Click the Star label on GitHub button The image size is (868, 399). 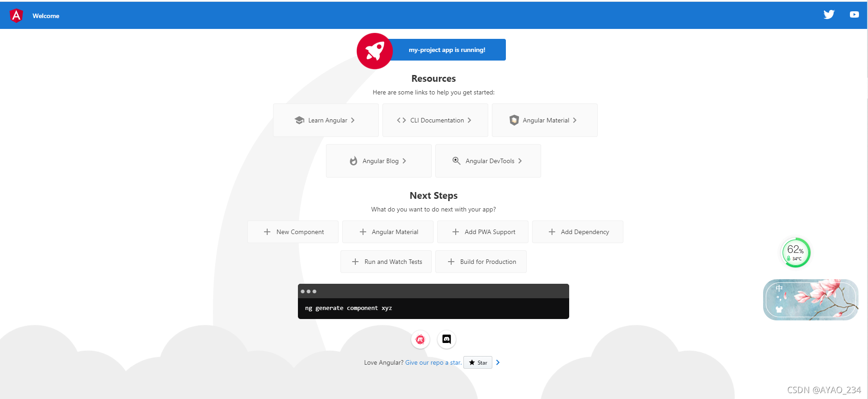pos(482,363)
